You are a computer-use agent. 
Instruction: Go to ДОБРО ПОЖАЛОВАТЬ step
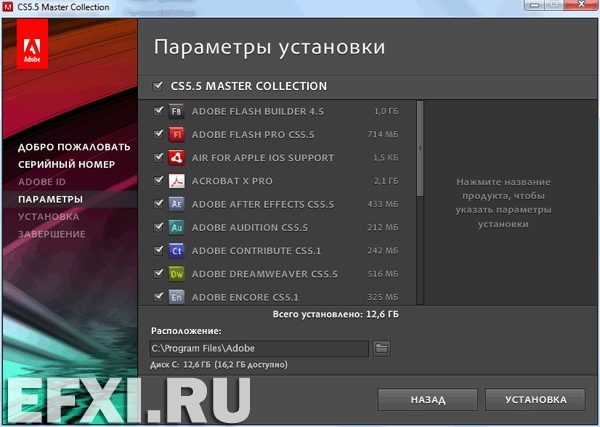coord(74,147)
